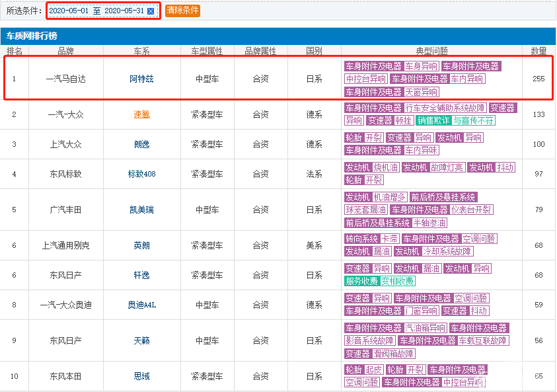
Task: Click the 天籁 series link
Action: [141, 340]
